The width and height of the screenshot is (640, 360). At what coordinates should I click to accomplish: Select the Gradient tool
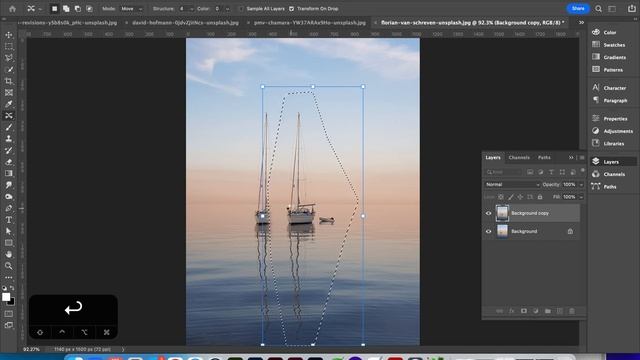9,173
